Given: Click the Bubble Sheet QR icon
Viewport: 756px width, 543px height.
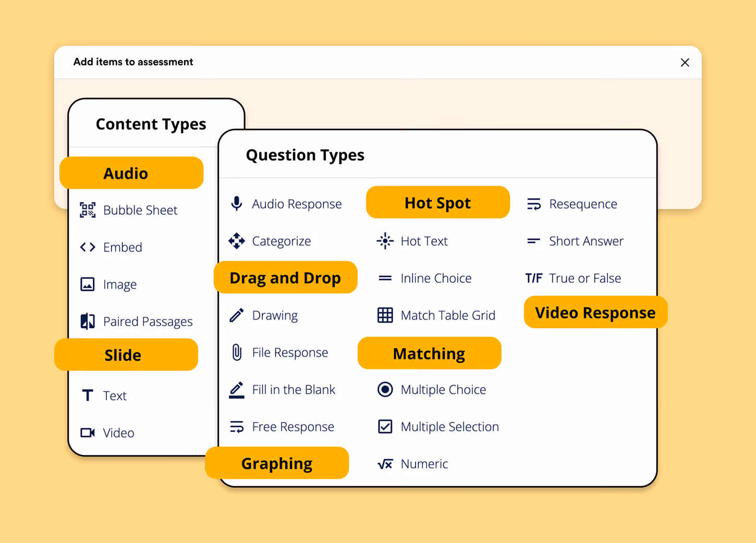Looking at the screenshot, I should click(88, 210).
